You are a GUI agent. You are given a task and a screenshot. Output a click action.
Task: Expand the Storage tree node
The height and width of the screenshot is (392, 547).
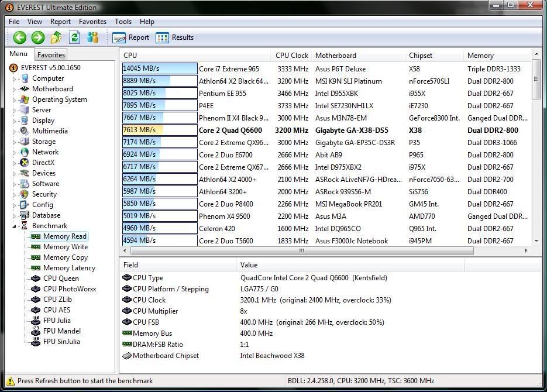point(14,142)
